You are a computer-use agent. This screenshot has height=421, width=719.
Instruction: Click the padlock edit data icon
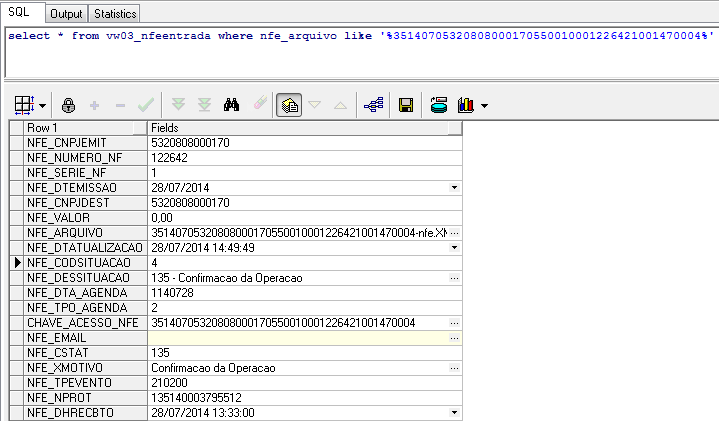[x=68, y=105]
